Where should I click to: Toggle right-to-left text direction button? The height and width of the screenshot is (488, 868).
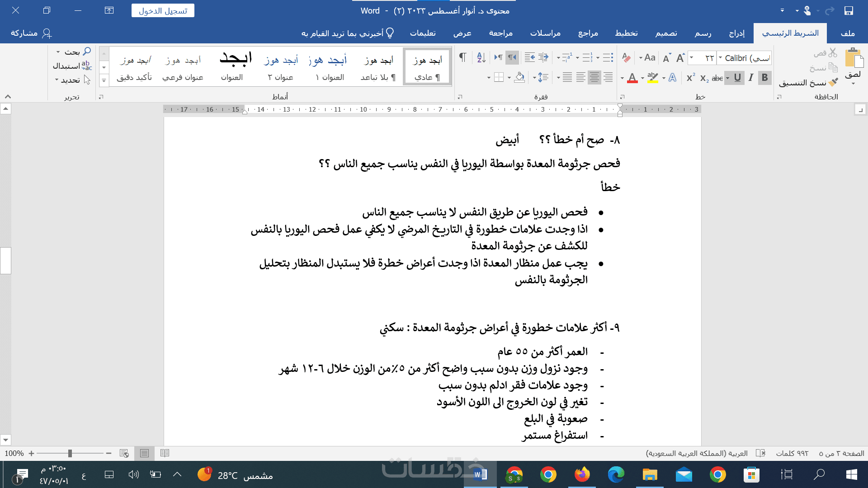click(512, 57)
